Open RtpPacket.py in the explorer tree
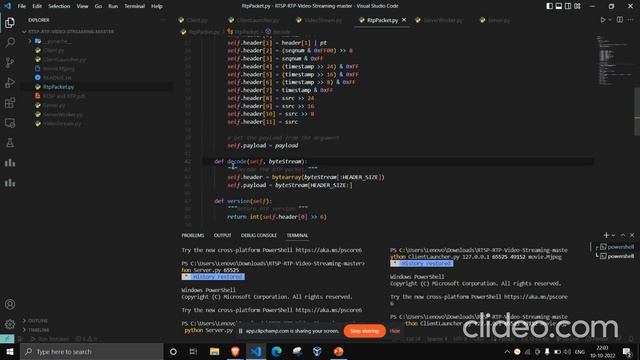The width and height of the screenshot is (640, 360). coord(58,87)
